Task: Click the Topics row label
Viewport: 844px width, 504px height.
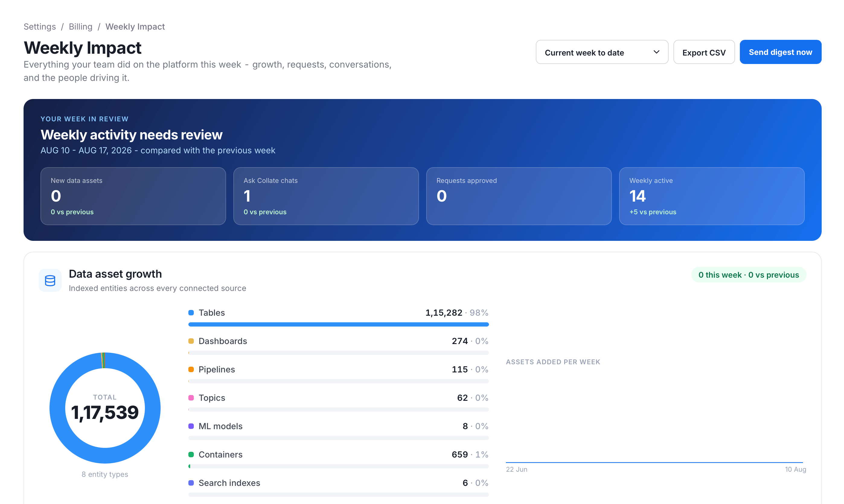Action: click(212, 398)
